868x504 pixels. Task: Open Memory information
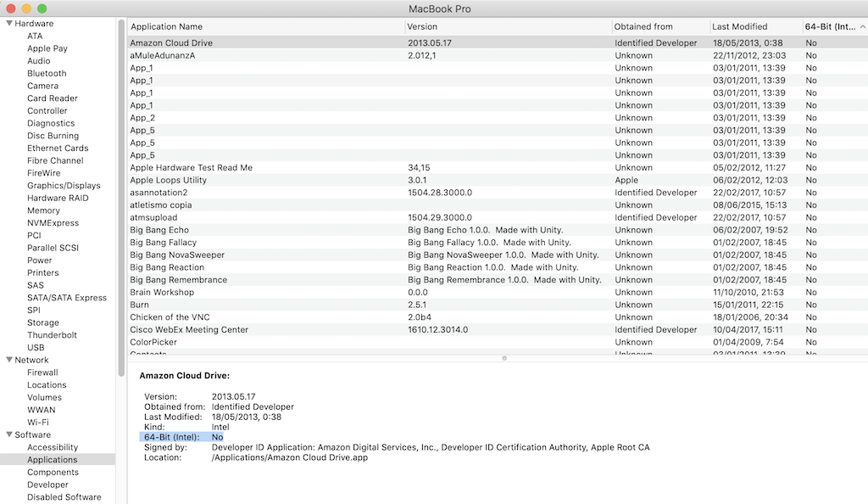click(x=43, y=210)
